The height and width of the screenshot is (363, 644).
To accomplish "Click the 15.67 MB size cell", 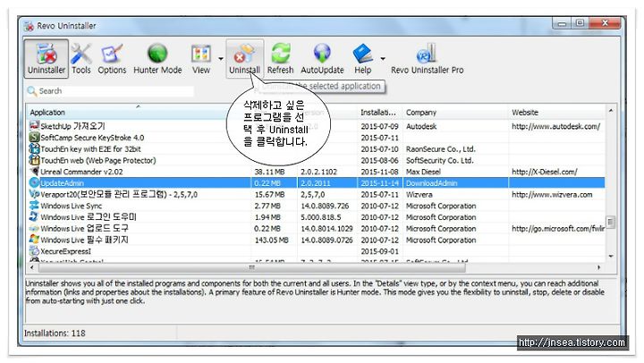I will pos(269,195).
